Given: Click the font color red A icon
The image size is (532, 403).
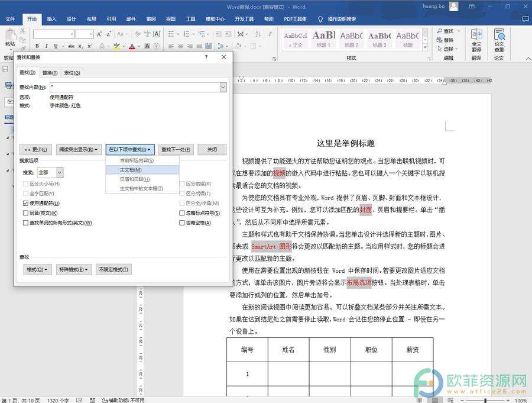Looking at the screenshot, I should 131,46.
